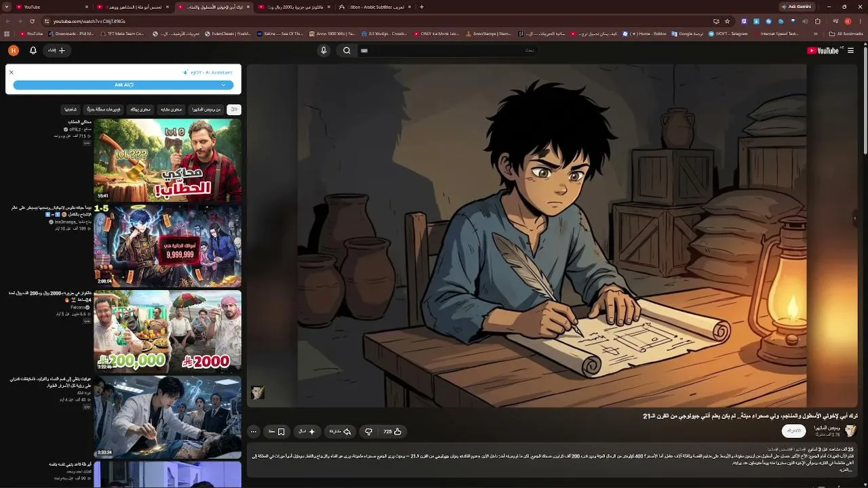Open the 200,000 vs 2000 island video thumbnail

coord(167,331)
